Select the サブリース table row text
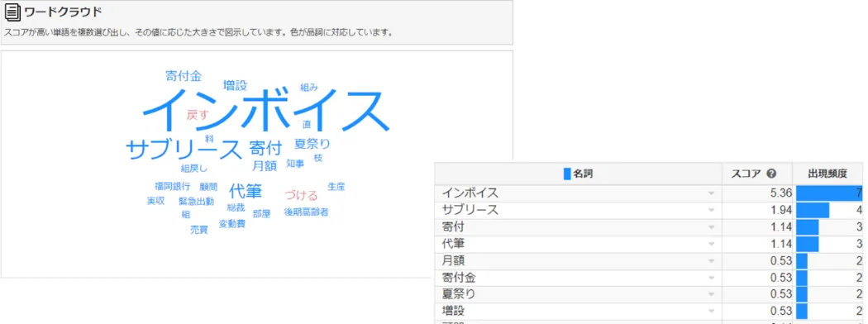 [470, 211]
